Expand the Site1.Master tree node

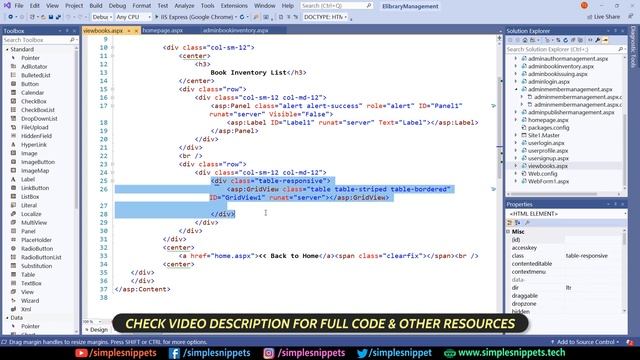(x=516, y=135)
